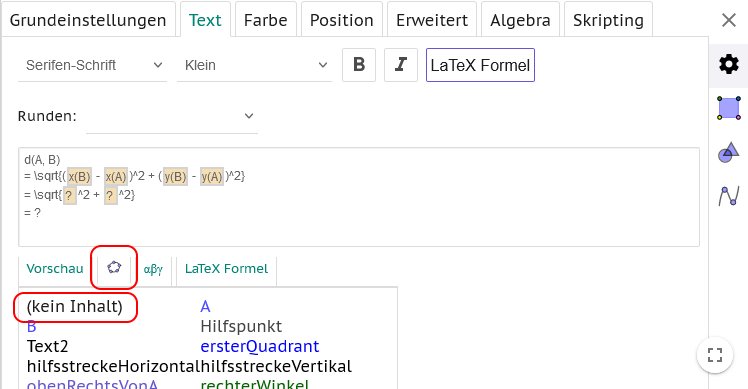Open the objects pentagon icon tab
748x389 pixels.
coord(114,267)
